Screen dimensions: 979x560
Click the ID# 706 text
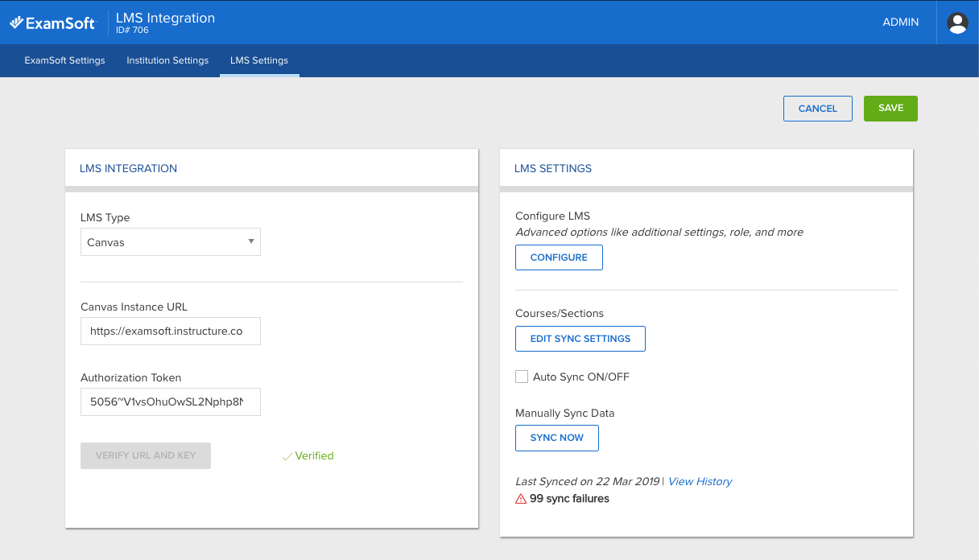pyautogui.click(x=134, y=31)
